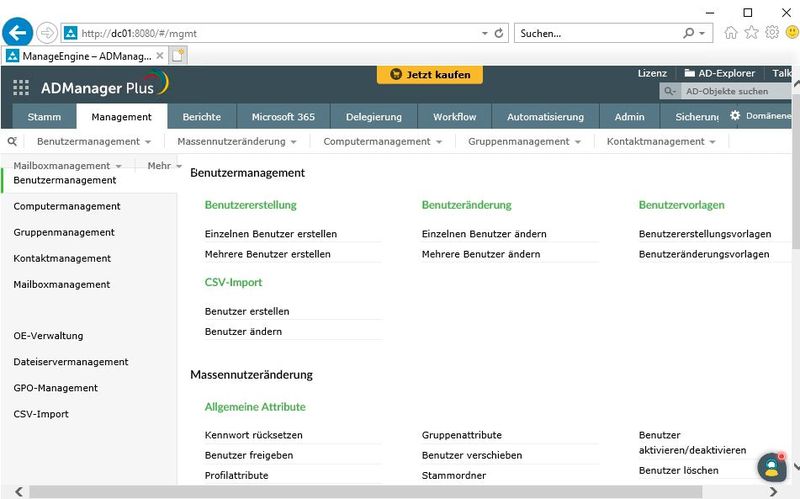800x499 pixels.
Task: Open AD-Explorer folder icon link
Action: tap(719, 73)
